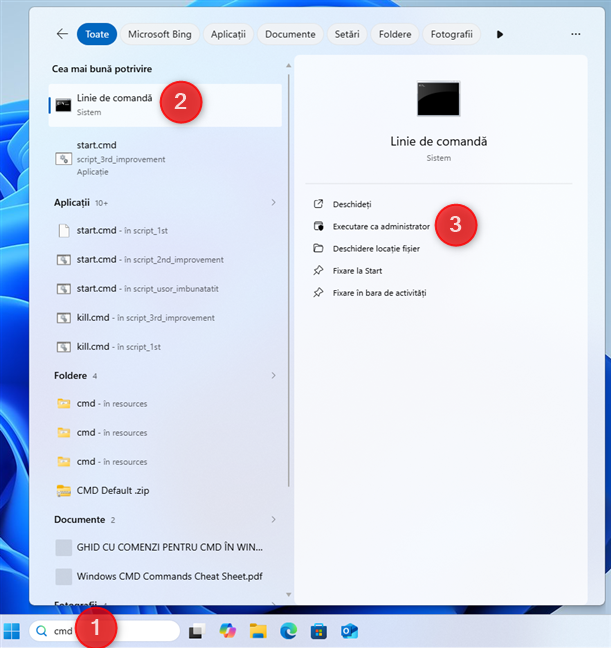Click the pin icon for Fixare la Start
This screenshot has width=611, height=648.
coord(318,271)
